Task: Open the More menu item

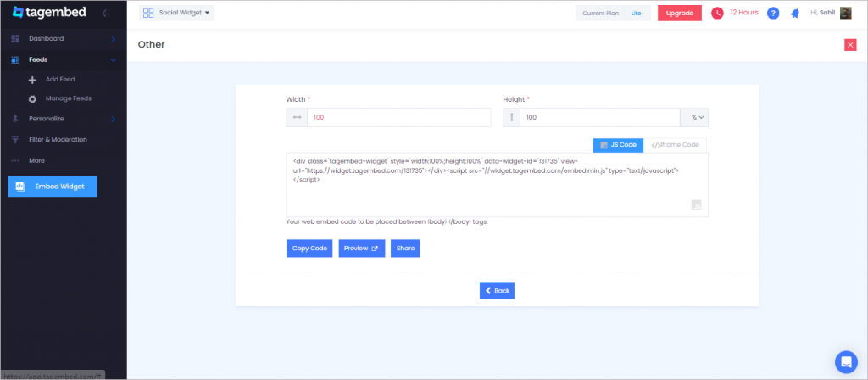Action: pyautogui.click(x=36, y=160)
